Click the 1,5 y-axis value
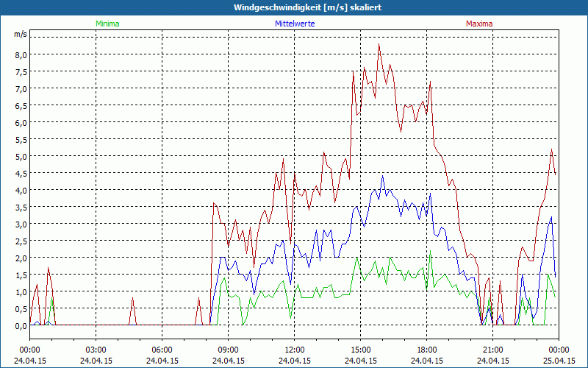Image resolution: width=588 pixels, height=368 pixels. [x=21, y=275]
